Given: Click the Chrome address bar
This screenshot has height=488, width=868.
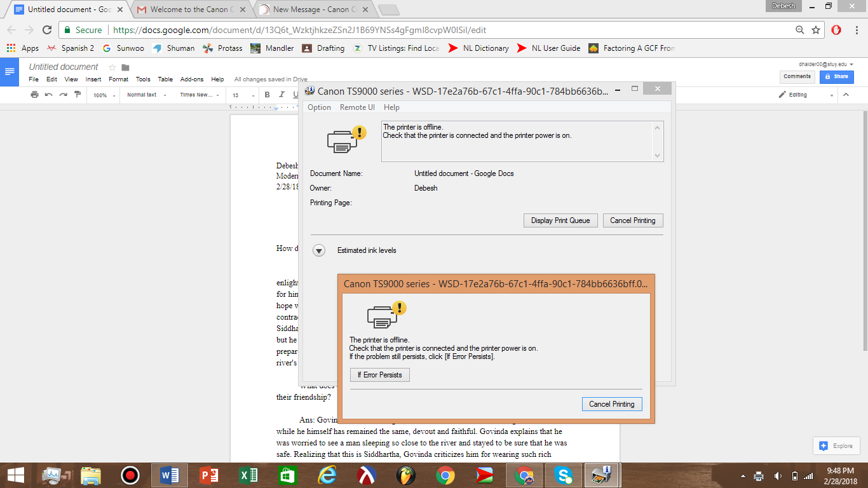Looking at the screenshot, I should pyautogui.click(x=445, y=30).
